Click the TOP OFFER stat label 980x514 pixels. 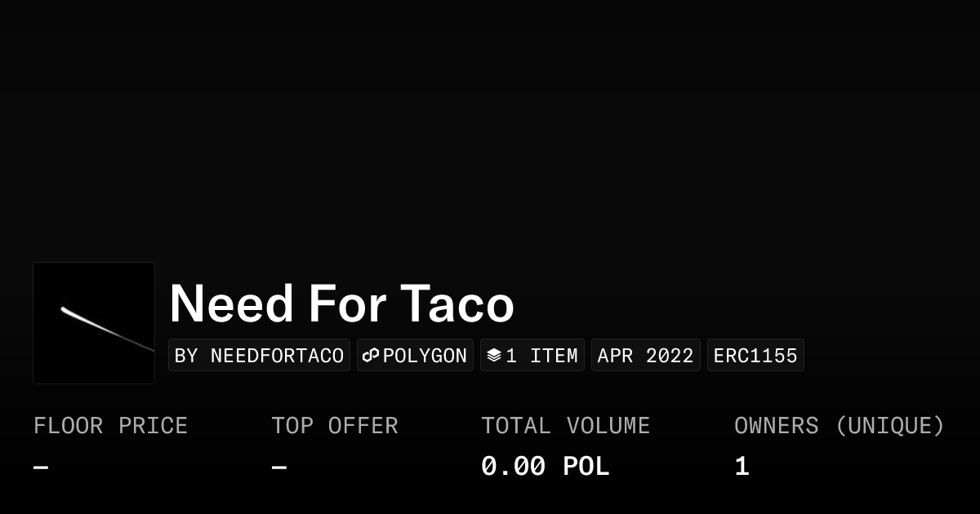335,426
